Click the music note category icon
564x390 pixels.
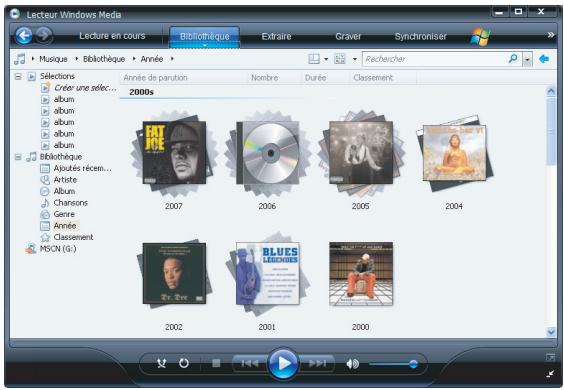click(x=20, y=59)
